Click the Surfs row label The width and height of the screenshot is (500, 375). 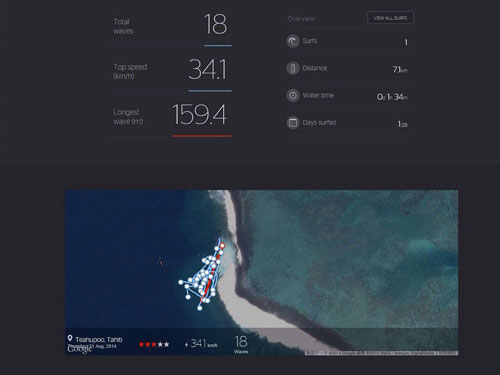(x=310, y=41)
